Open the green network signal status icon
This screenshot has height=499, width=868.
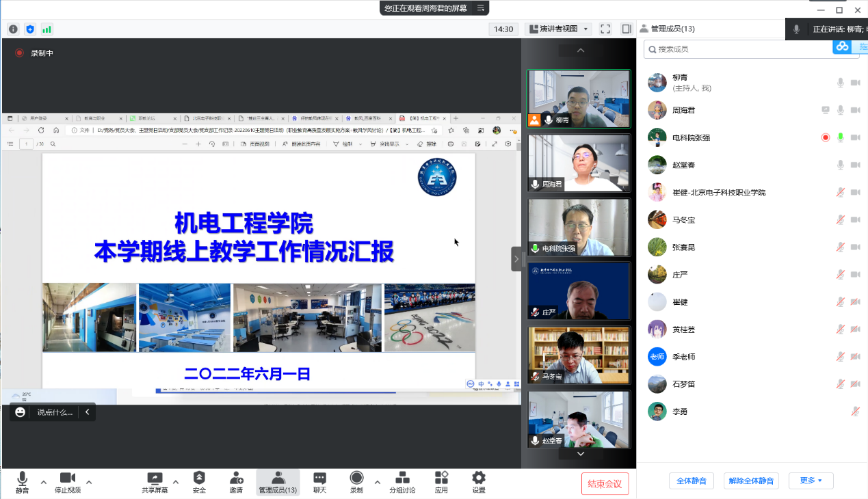coord(47,29)
